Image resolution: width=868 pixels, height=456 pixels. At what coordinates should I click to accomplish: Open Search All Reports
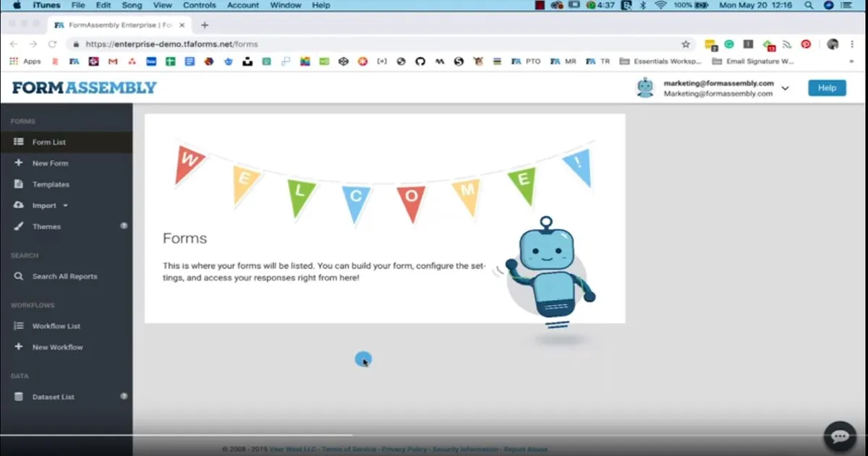[66, 276]
